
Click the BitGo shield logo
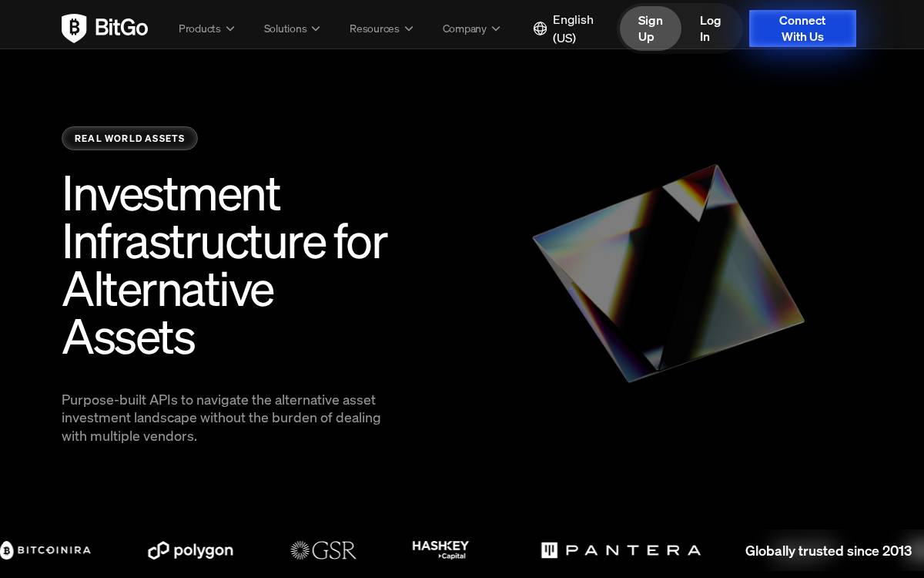[74, 29]
